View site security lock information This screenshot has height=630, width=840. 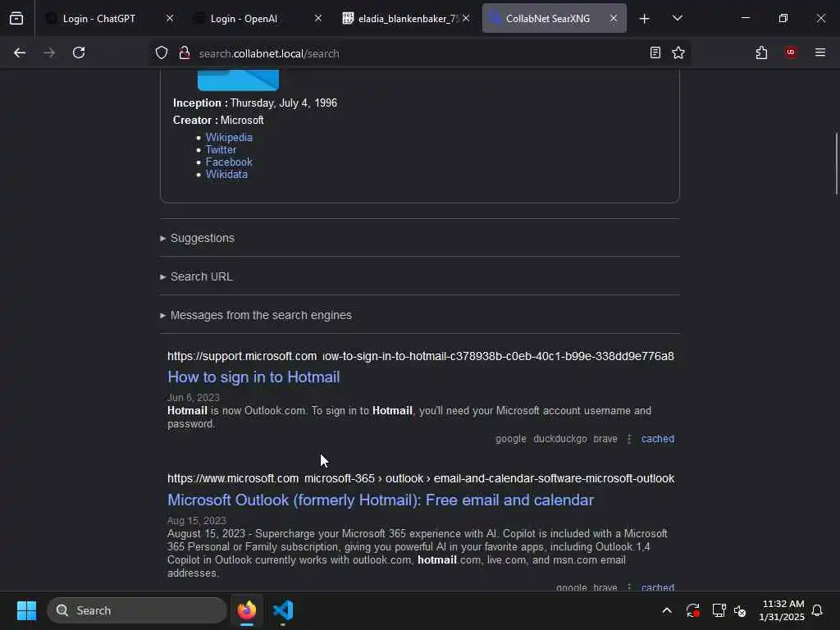[185, 52]
